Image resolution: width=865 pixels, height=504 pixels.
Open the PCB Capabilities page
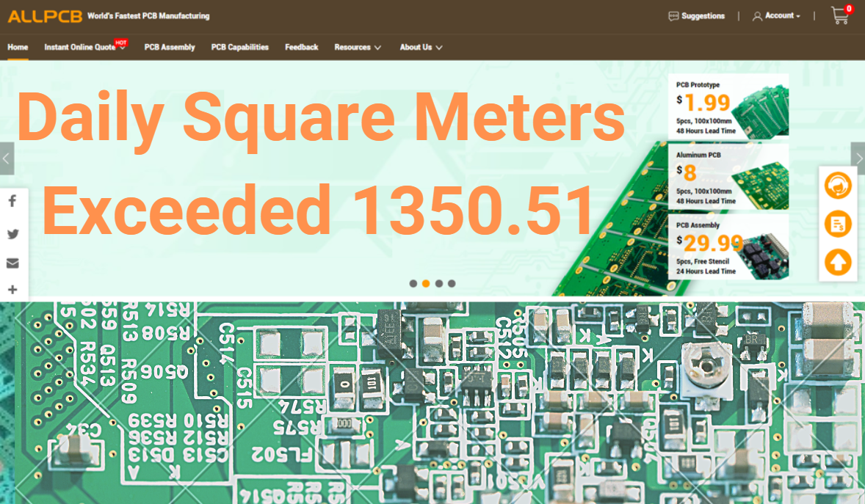click(240, 48)
